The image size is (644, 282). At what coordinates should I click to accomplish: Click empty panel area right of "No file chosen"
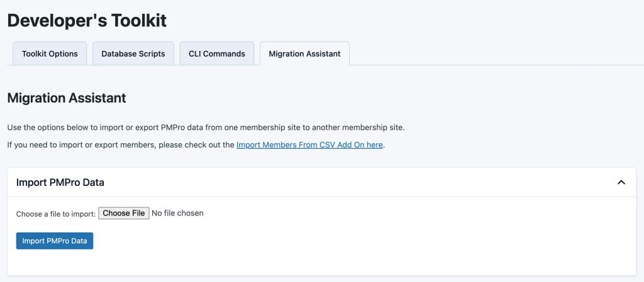click(x=409, y=214)
